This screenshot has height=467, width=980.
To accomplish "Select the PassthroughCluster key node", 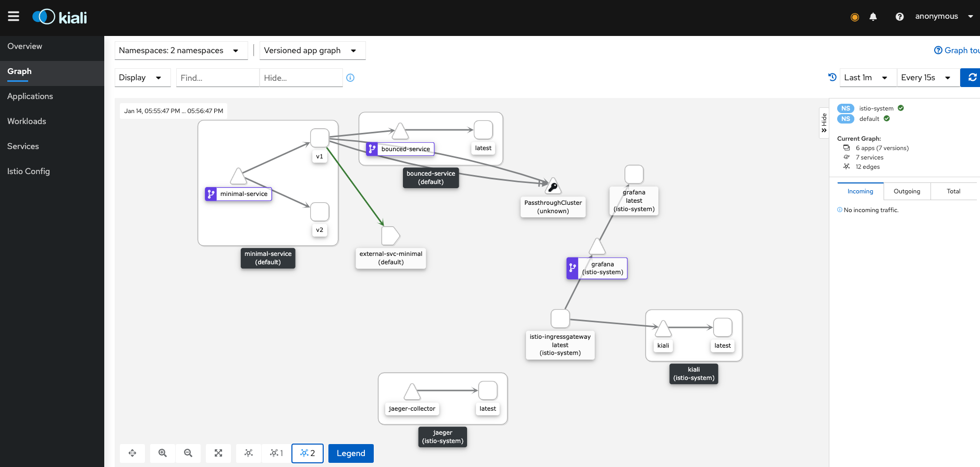I will click(553, 186).
